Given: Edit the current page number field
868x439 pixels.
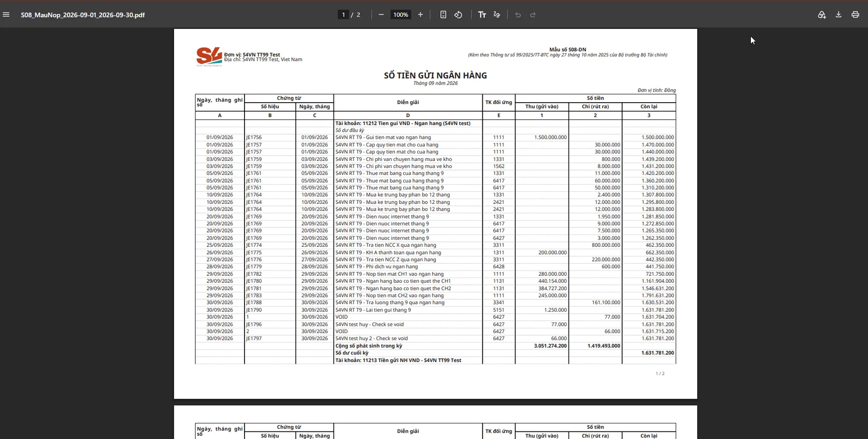Looking at the screenshot, I should click(x=343, y=15).
